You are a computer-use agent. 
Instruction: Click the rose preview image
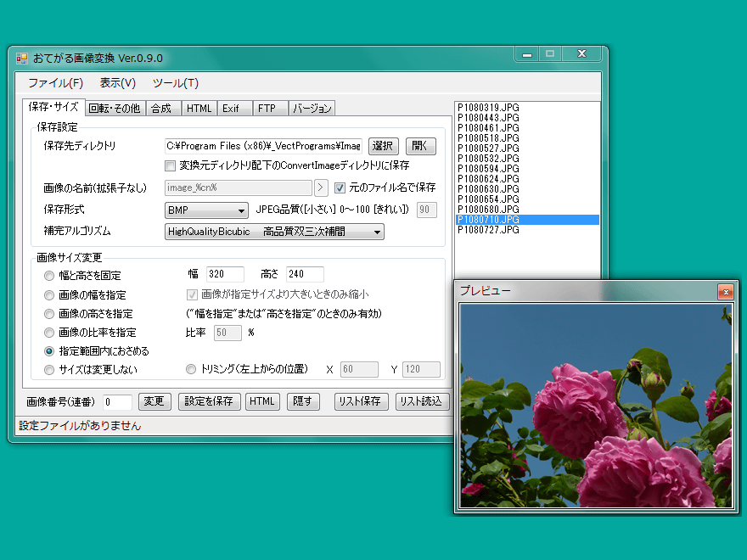[x=596, y=406]
